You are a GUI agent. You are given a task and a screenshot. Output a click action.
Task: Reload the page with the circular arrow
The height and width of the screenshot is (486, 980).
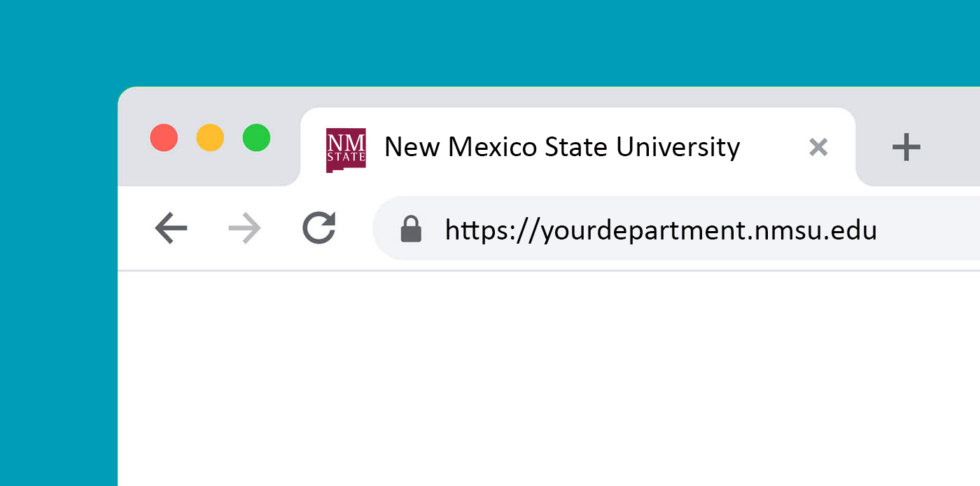[x=319, y=228]
